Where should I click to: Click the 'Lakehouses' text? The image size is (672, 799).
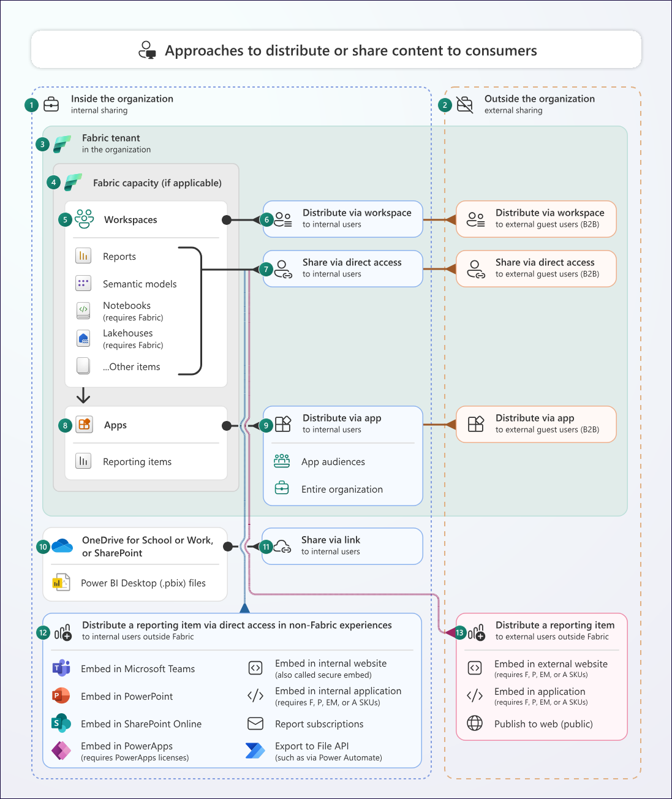(128, 333)
